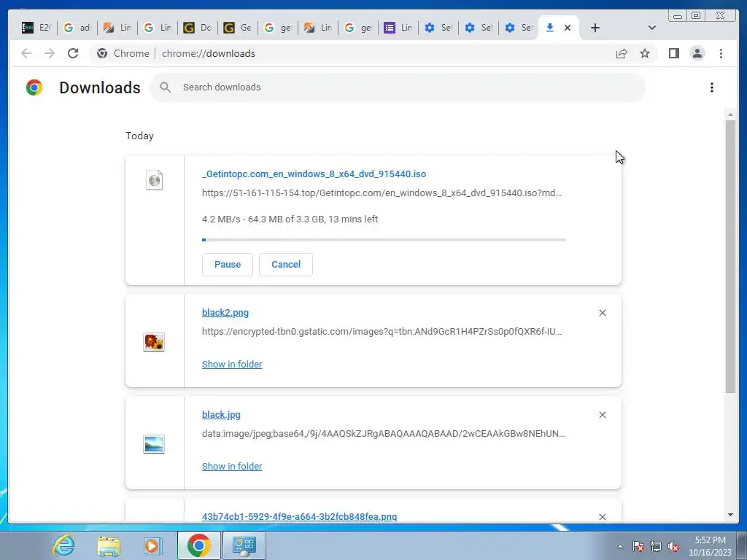Share this page via the share icon

tap(622, 53)
